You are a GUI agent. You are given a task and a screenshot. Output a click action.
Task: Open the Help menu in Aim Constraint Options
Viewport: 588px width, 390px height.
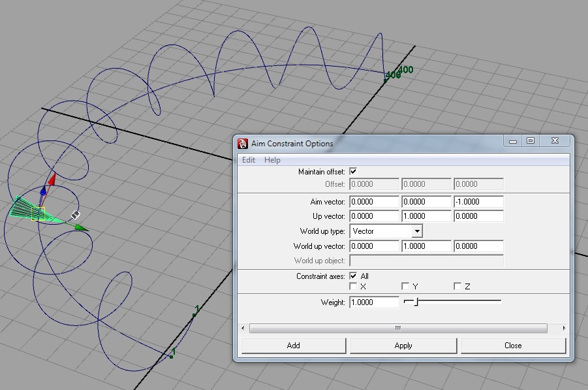272,160
